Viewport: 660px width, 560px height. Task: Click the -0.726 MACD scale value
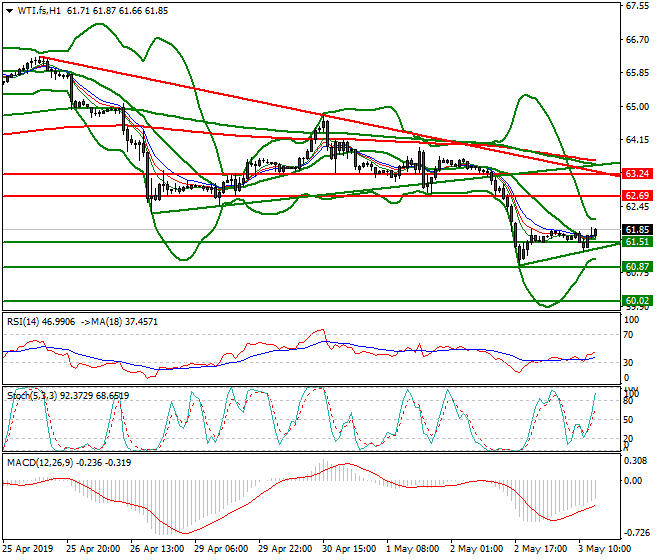[636, 533]
